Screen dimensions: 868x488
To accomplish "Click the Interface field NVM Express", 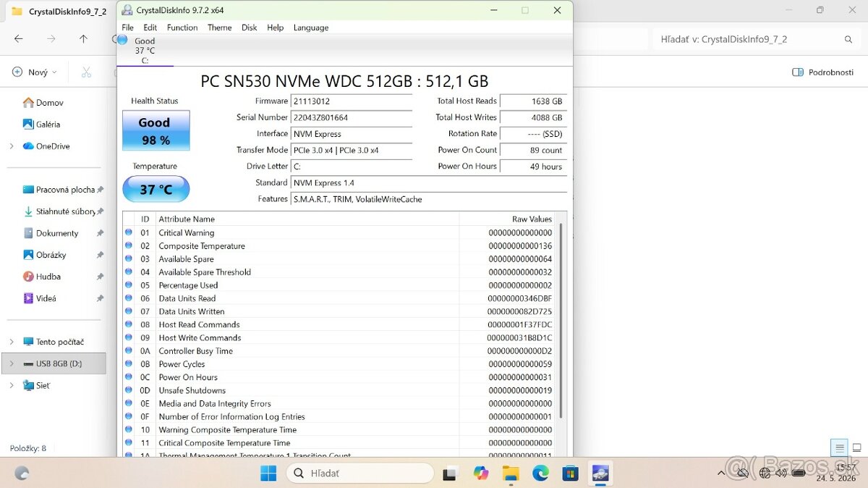I will (352, 134).
